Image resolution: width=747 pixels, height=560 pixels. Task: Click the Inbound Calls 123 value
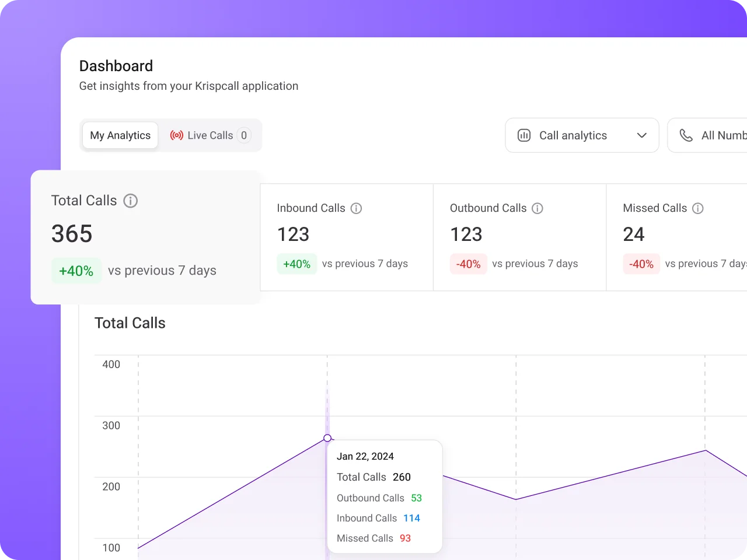pyautogui.click(x=293, y=235)
